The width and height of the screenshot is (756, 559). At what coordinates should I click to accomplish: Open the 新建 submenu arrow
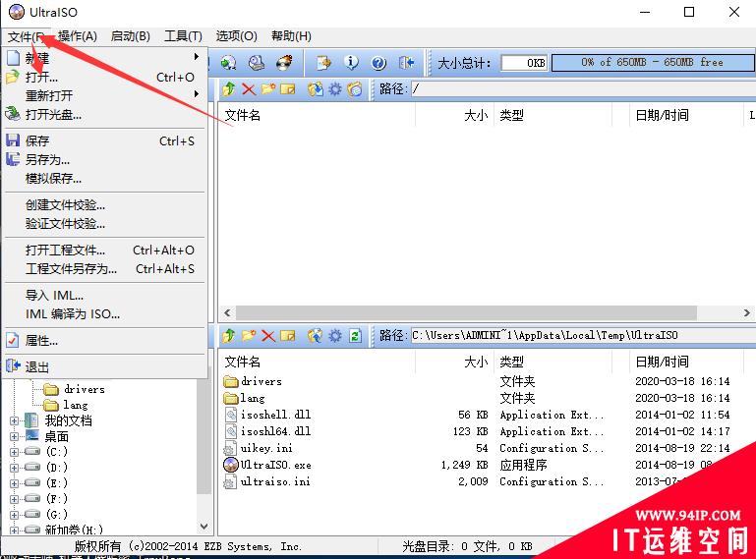[x=197, y=57]
